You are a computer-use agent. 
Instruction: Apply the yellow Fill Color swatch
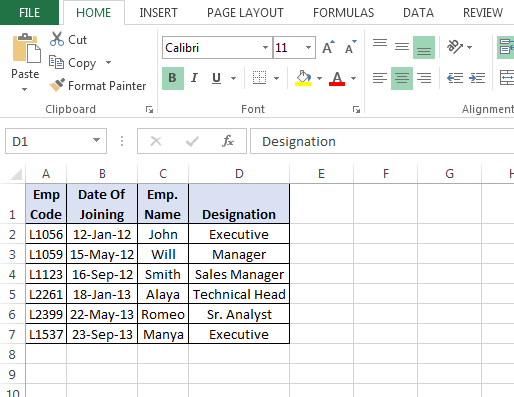coord(303,78)
